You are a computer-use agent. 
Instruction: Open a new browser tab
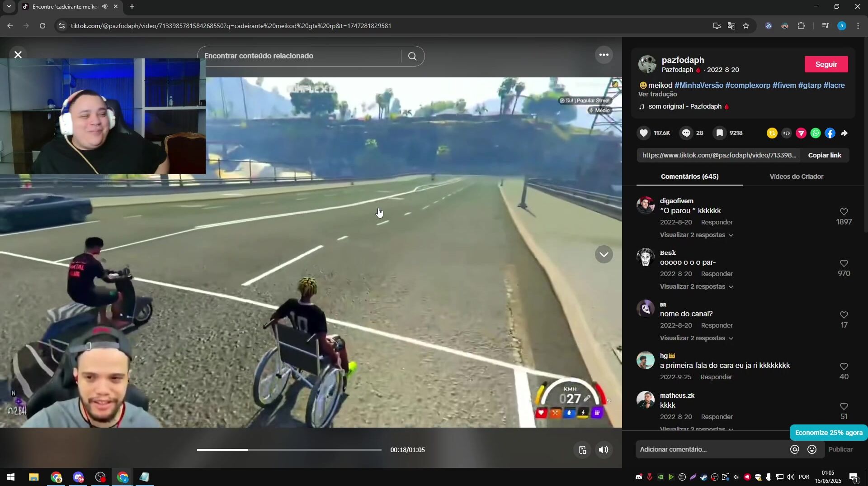(x=132, y=6)
